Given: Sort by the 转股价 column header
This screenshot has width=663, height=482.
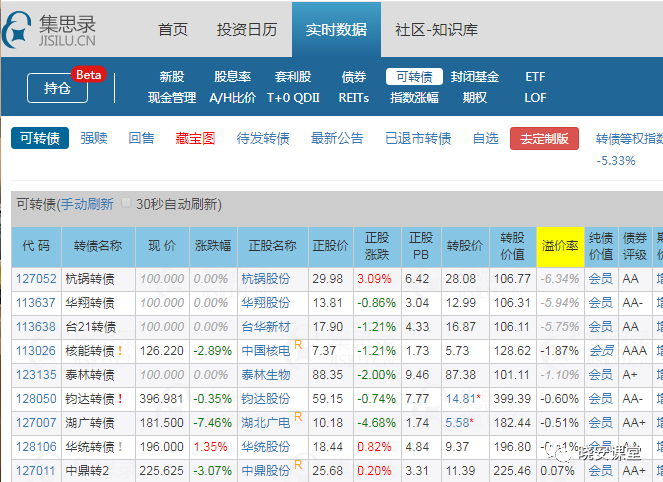Looking at the screenshot, I should 465,246.
